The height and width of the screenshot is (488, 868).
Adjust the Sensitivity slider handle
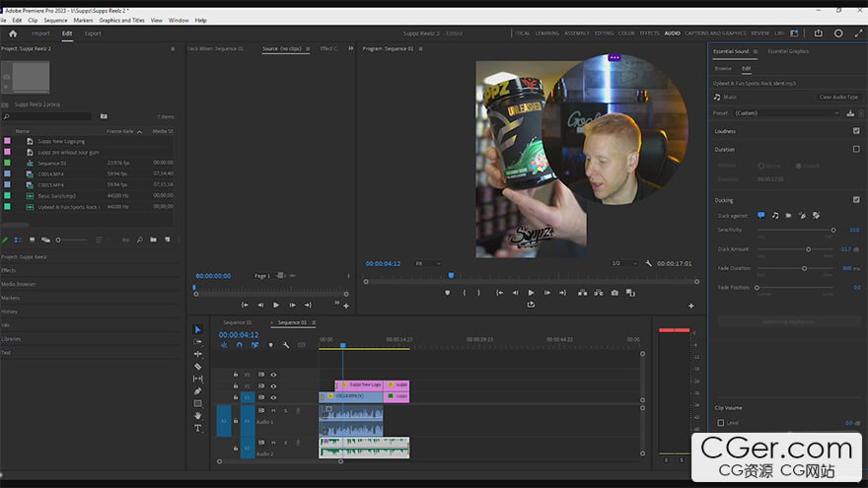pyautogui.click(x=833, y=230)
